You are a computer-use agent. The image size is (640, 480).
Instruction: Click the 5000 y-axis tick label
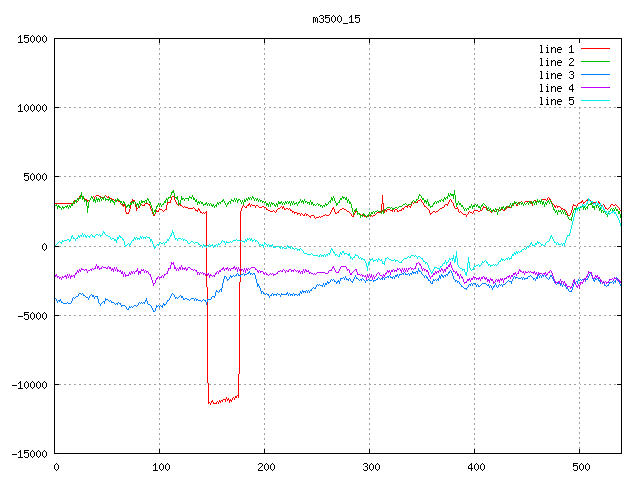pos(35,177)
